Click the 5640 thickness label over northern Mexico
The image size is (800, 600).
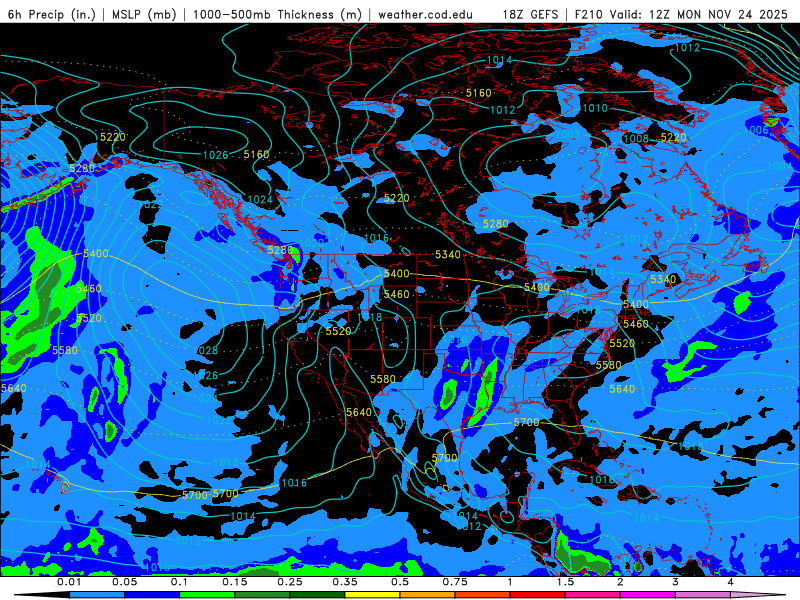(359, 412)
